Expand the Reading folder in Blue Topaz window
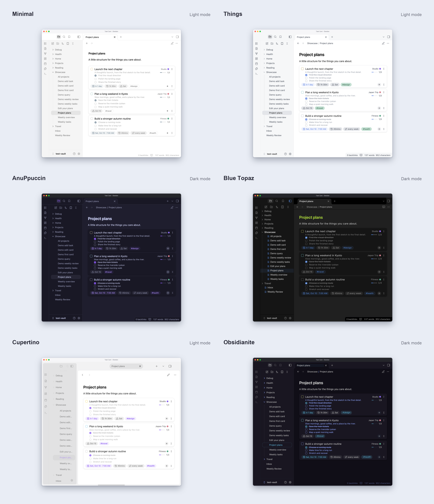The image size is (434, 504). pyautogui.click(x=262, y=228)
